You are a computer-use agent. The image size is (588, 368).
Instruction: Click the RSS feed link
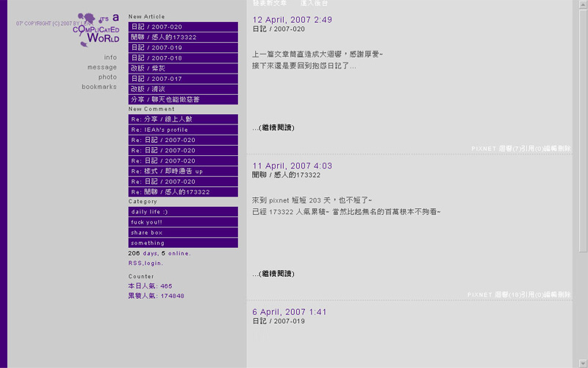pos(135,263)
